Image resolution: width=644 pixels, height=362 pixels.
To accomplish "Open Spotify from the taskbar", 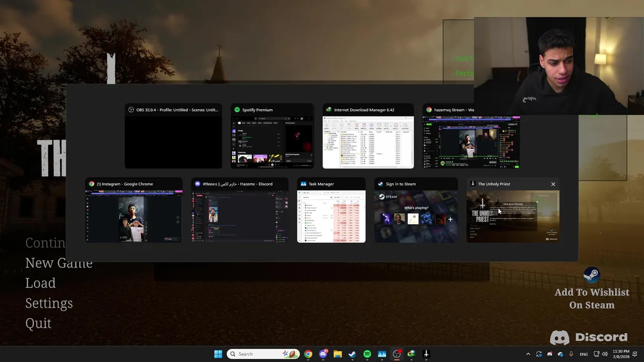I will [x=367, y=354].
